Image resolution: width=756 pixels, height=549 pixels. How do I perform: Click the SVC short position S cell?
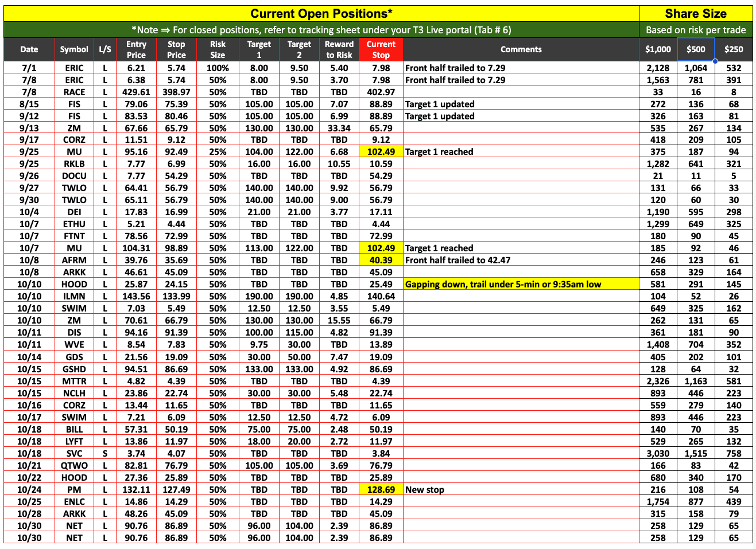105,453
